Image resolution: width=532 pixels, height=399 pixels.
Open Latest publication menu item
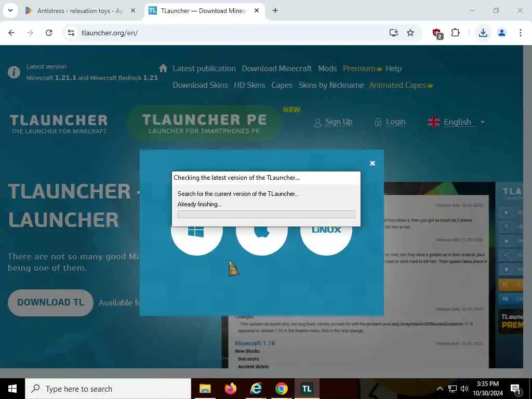204,69
